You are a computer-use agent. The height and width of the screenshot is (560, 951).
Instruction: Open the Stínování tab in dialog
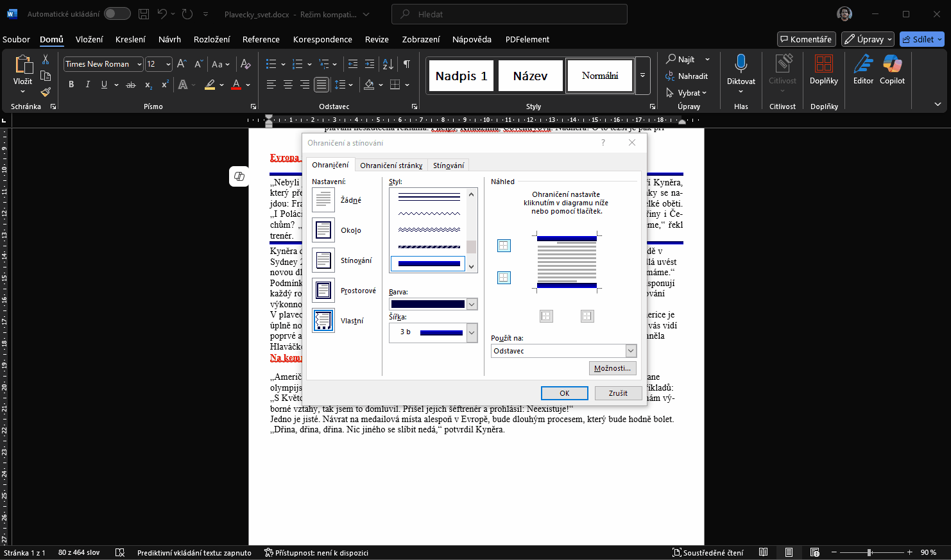click(449, 165)
